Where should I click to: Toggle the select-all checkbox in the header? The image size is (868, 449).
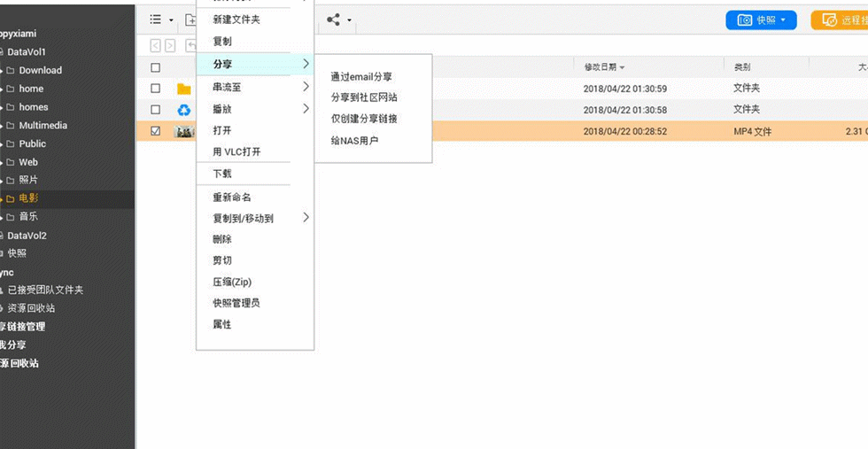(156, 67)
